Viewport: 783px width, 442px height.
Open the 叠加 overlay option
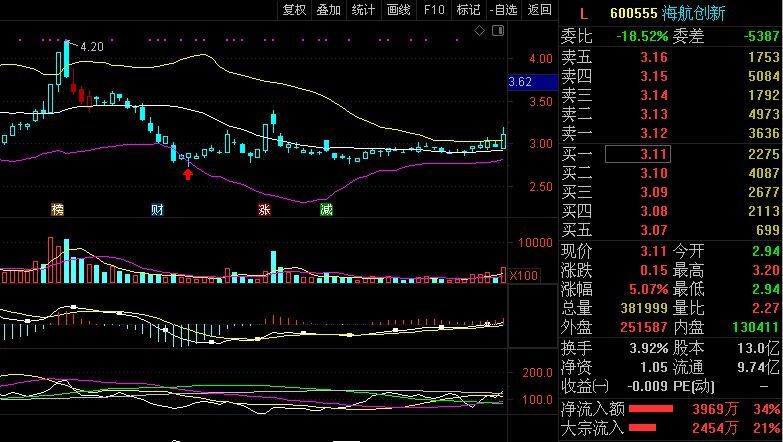[x=329, y=9]
